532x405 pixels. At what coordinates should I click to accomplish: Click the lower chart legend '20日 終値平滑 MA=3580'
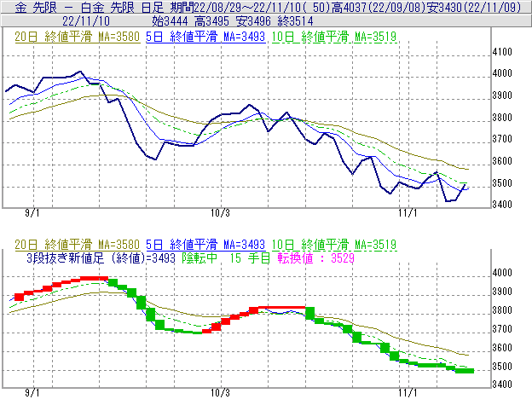(78, 245)
